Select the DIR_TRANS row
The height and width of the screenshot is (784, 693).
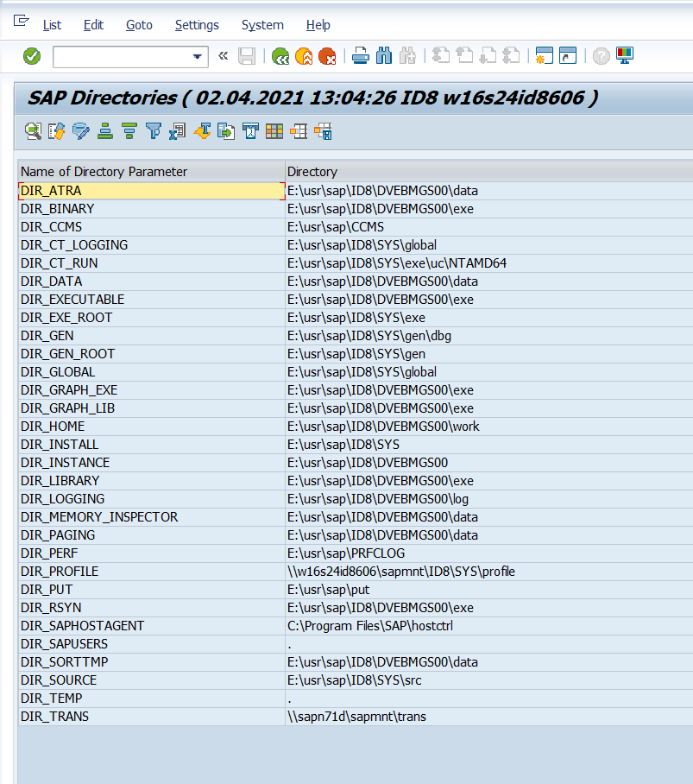[55, 717]
